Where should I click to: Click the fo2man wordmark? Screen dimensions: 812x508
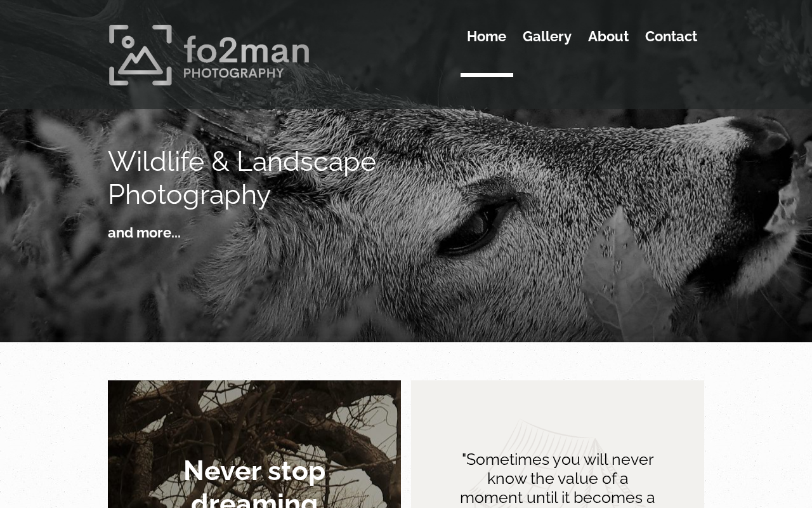click(x=246, y=50)
